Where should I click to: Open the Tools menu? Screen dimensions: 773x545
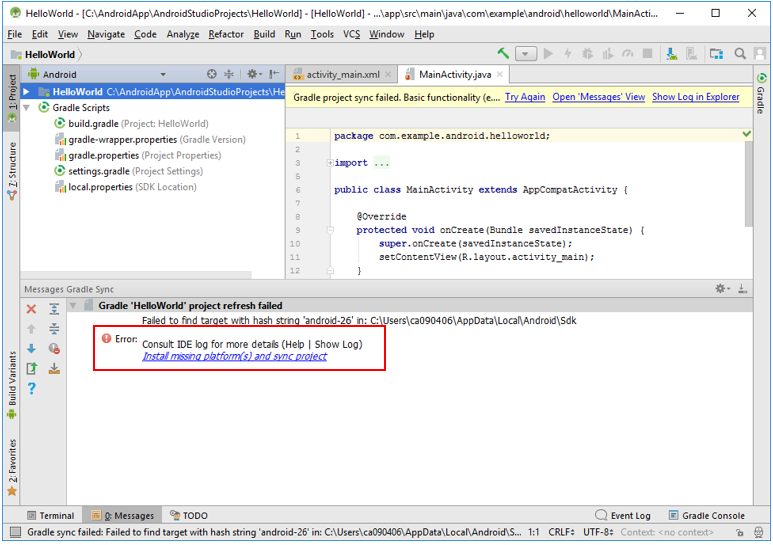pyautogui.click(x=322, y=34)
